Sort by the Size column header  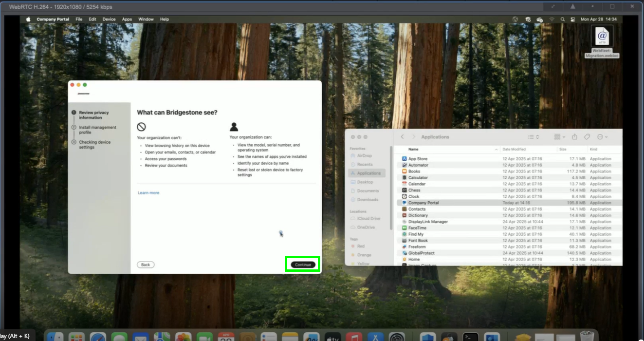point(563,149)
